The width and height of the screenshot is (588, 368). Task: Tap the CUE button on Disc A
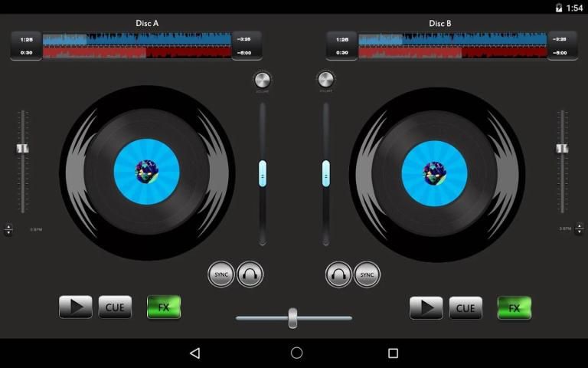pyautogui.click(x=115, y=307)
